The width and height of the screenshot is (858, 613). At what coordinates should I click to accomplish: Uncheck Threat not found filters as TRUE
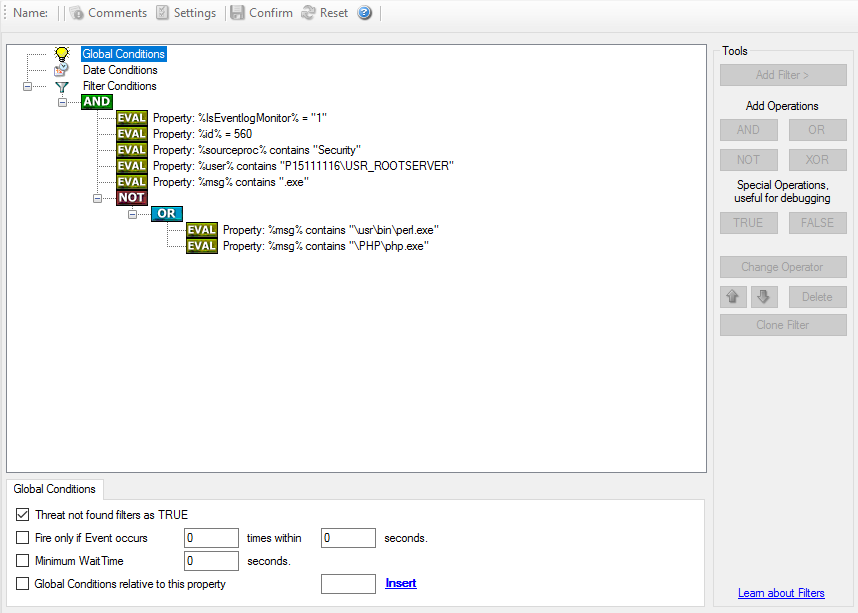coord(23,515)
